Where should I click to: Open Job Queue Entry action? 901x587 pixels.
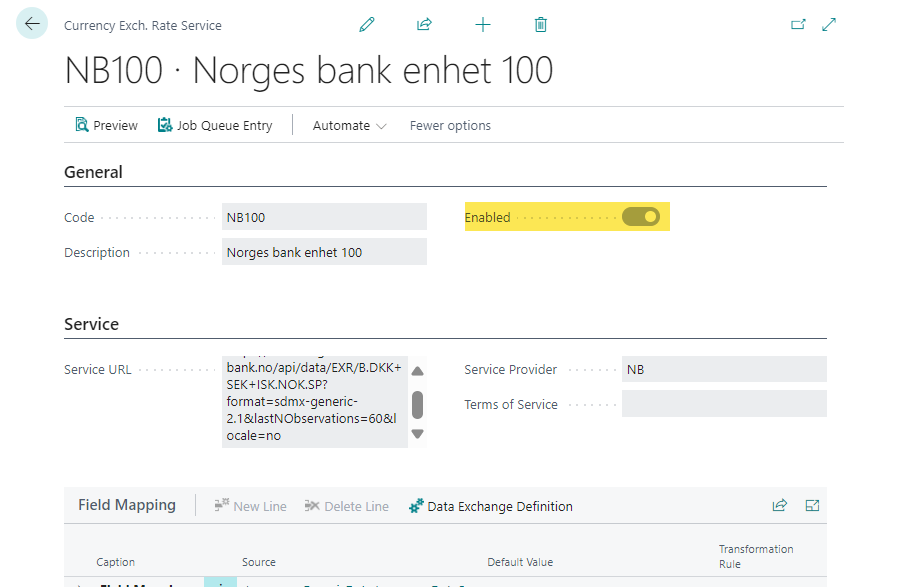point(215,125)
